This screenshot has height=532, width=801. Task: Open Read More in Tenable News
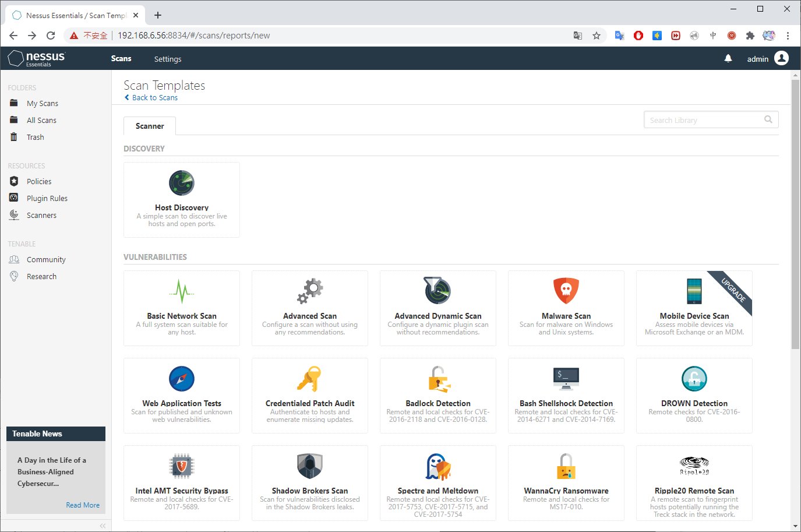83,505
